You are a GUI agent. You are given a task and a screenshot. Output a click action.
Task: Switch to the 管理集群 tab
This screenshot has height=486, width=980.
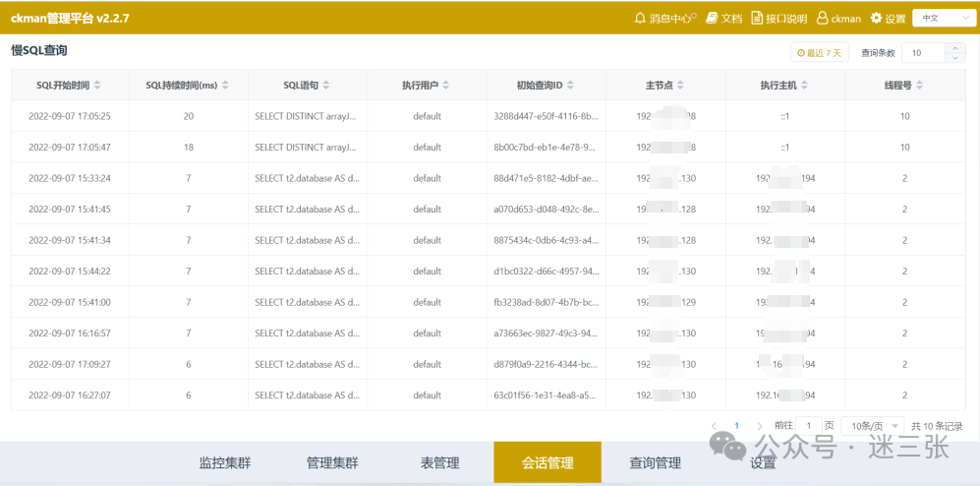tap(332, 463)
